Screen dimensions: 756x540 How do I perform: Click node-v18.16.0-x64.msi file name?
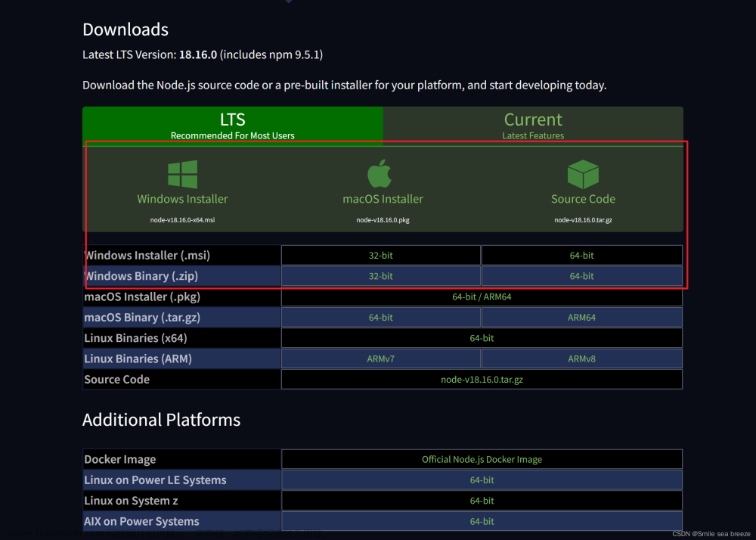(182, 220)
